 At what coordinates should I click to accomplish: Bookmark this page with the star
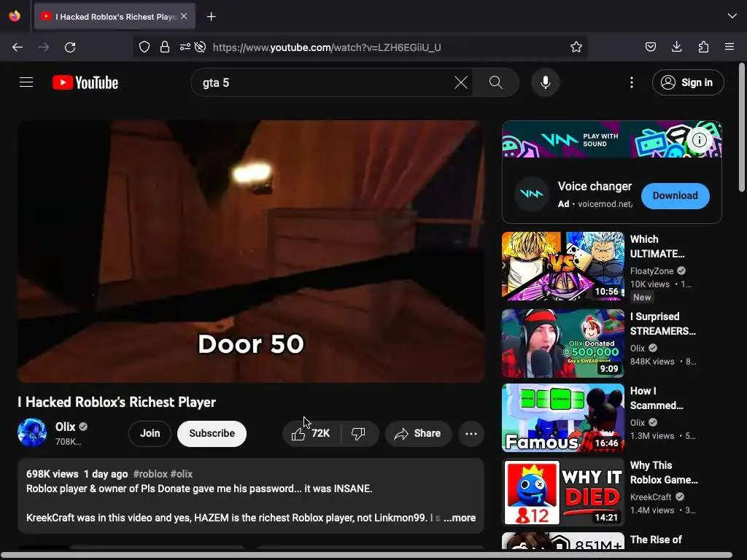(x=576, y=47)
